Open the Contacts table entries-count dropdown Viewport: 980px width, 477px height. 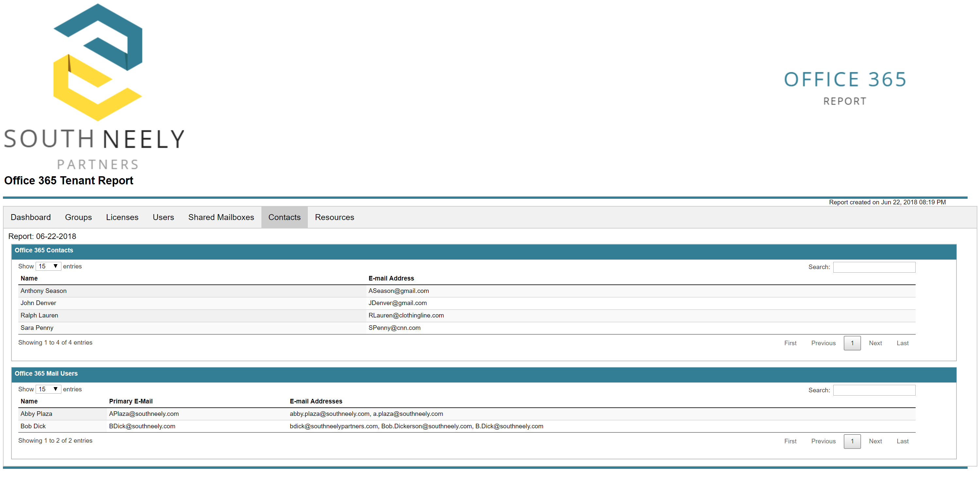coord(48,266)
